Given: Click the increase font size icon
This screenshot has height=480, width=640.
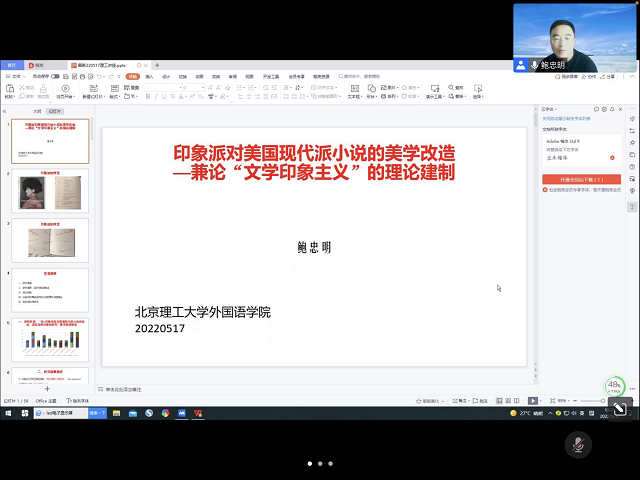Looking at the screenshot, I should (x=211, y=87).
